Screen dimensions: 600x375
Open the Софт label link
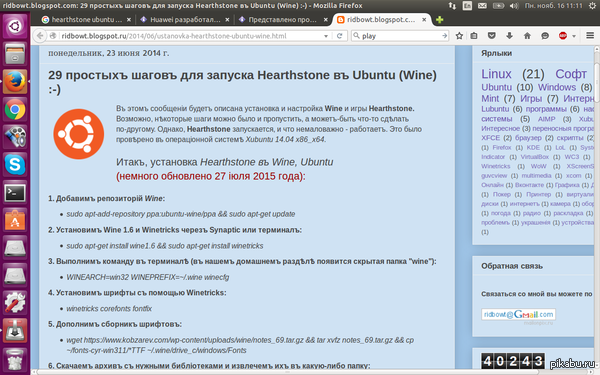click(571, 74)
